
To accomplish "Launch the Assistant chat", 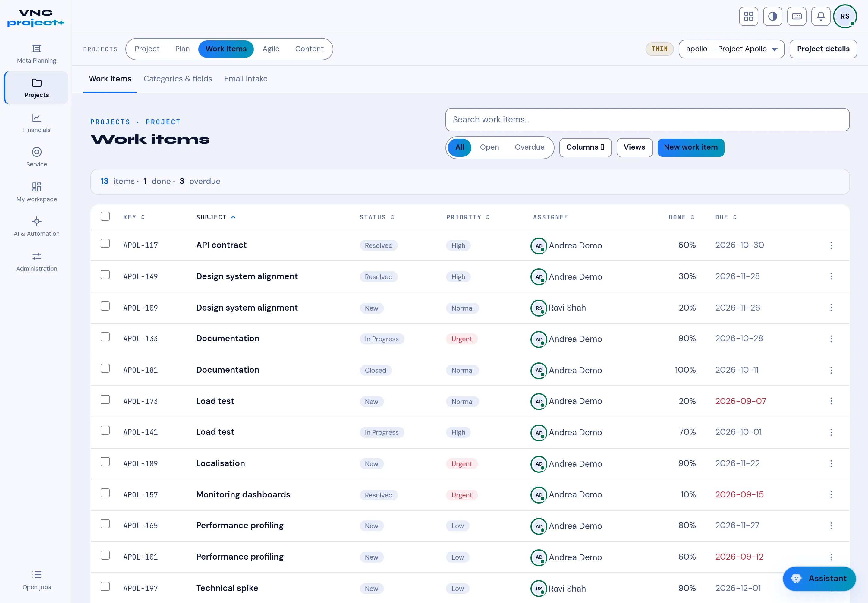I will 819,579.
